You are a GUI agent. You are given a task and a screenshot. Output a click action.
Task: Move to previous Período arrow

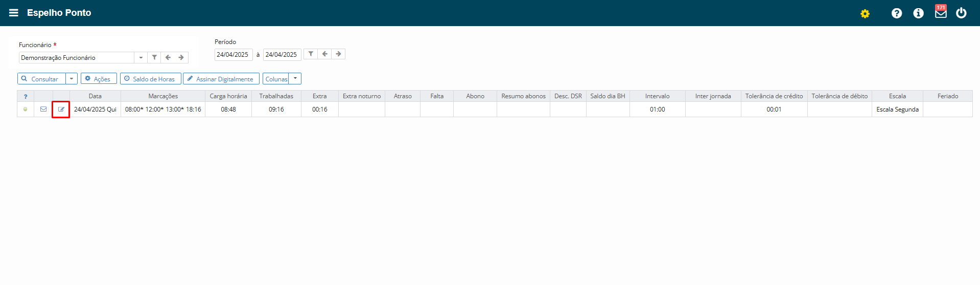324,54
